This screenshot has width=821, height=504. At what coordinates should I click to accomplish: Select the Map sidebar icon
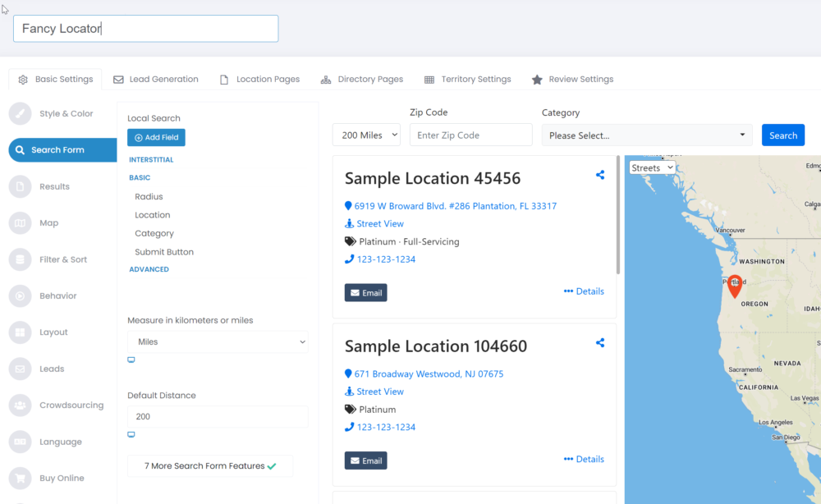(21, 223)
